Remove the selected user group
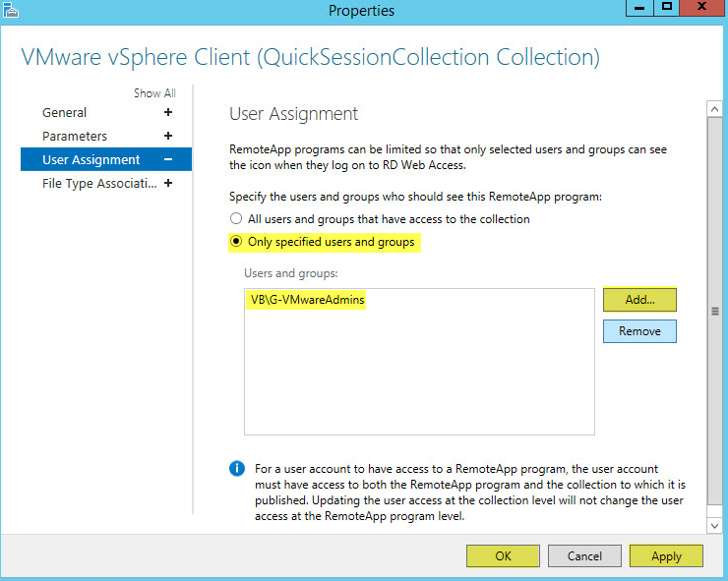This screenshot has width=728, height=581. pyautogui.click(x=639, y=331)
